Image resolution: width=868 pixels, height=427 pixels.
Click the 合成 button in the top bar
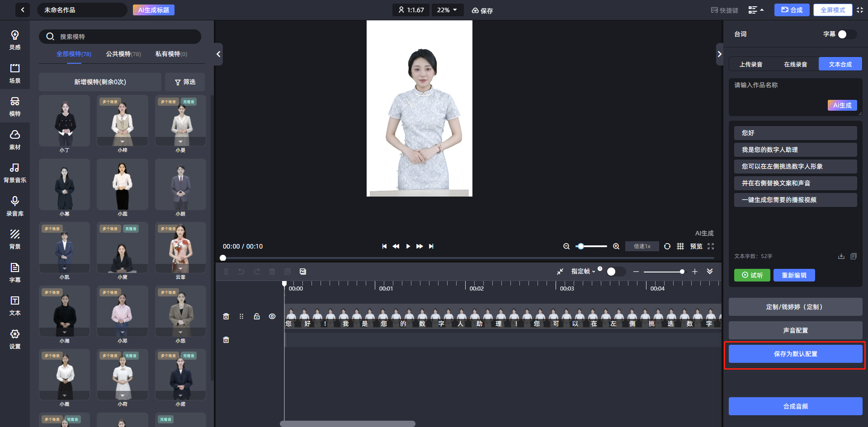click(792, 10)
